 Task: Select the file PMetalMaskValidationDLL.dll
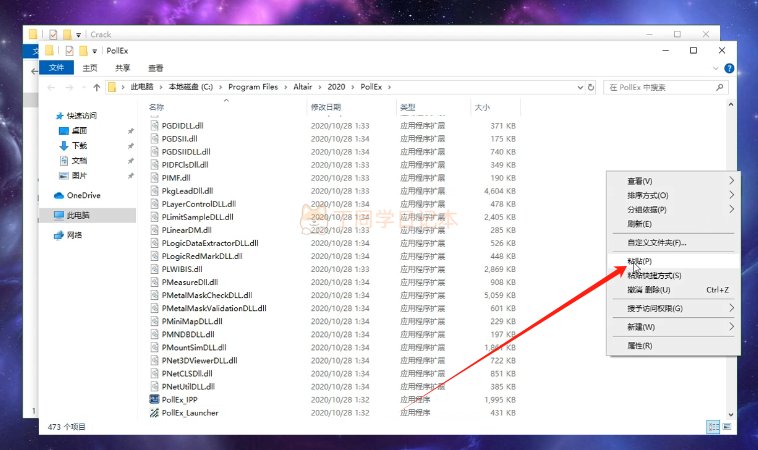point(214,308)
